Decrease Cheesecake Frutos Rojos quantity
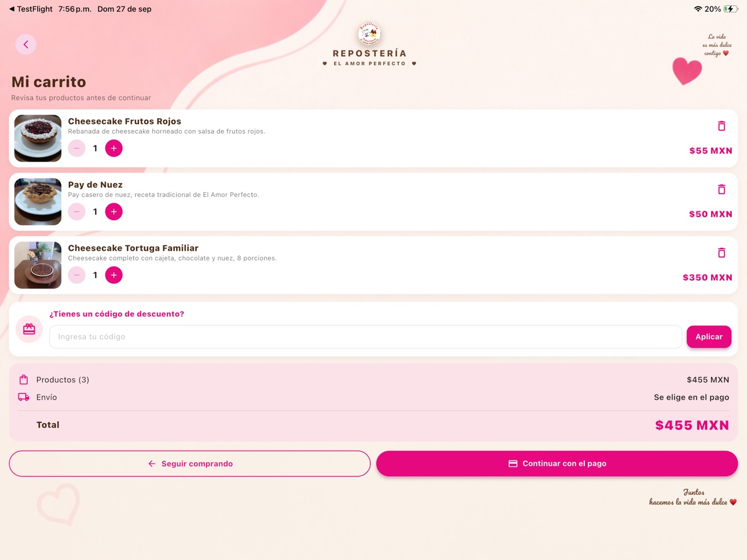This screenshot has width=747, height=560. pyautogui.click(x=76, y=148)
